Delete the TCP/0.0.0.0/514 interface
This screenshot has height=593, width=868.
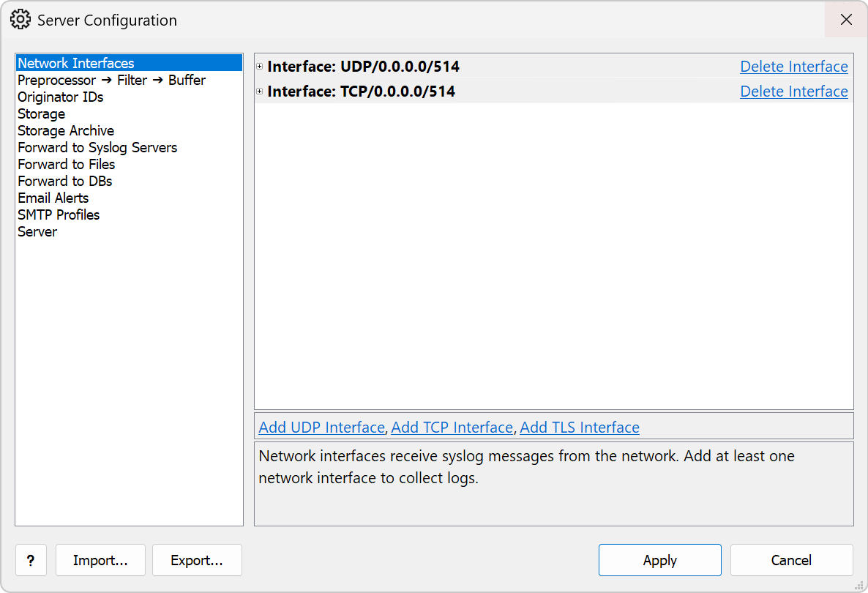794,92
